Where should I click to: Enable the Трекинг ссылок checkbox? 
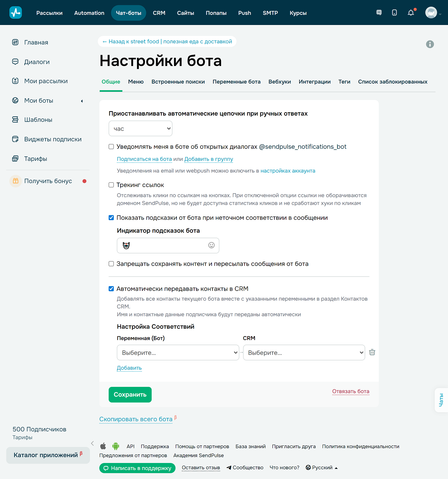111,185
